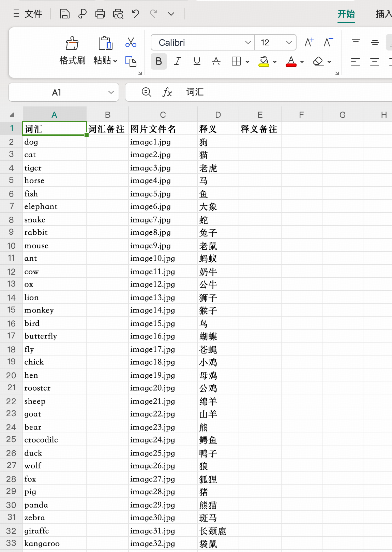Toggle Underline formatting
Viewport: 392px width, 552px height.
coord(197,61)
